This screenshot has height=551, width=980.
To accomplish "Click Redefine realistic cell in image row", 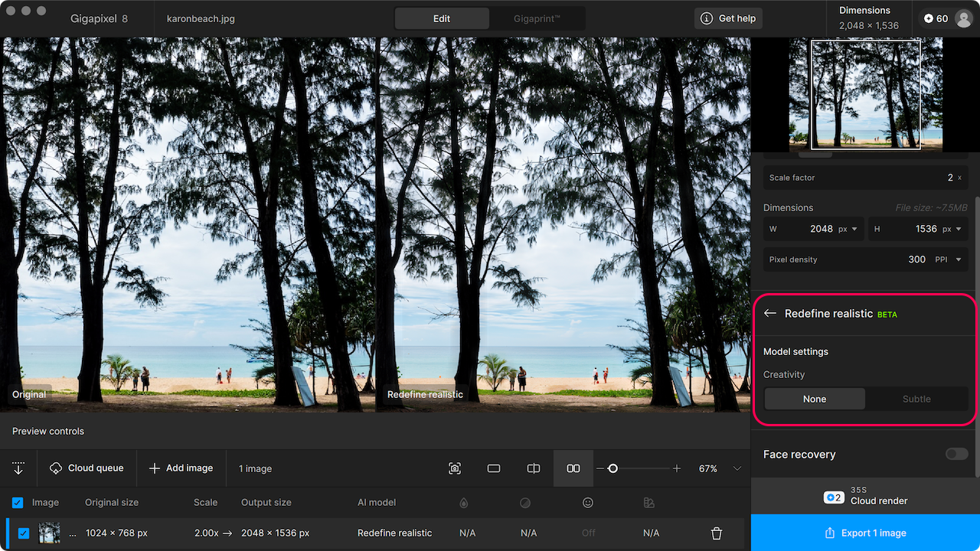I will [395, 533].
